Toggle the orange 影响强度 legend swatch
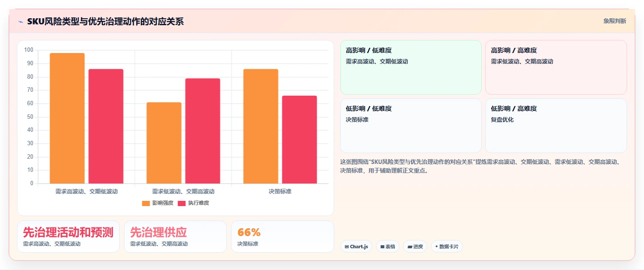The width and height of the screenshot is (644, 270). tap(146, 203)
